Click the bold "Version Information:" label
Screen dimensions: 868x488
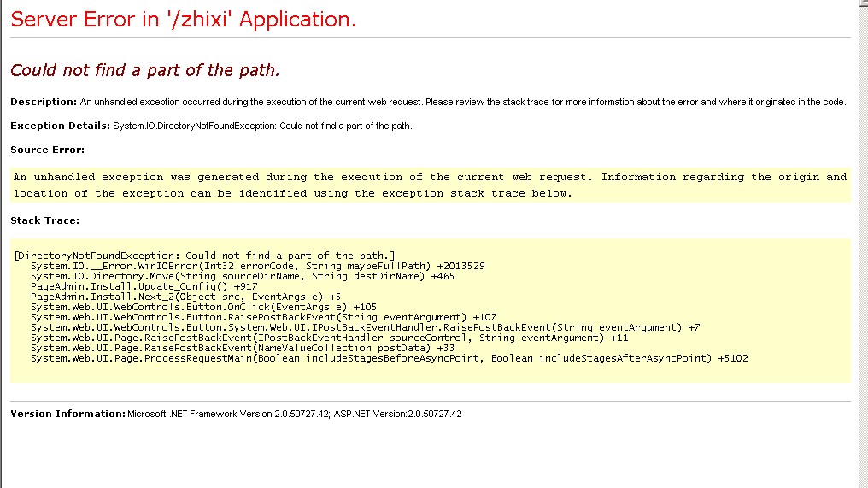(x=67, y=414)
